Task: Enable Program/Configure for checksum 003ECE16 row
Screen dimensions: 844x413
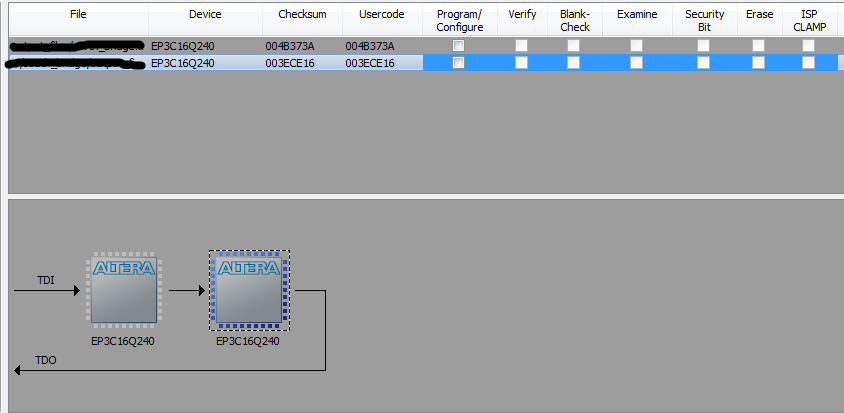Action: 458,63
